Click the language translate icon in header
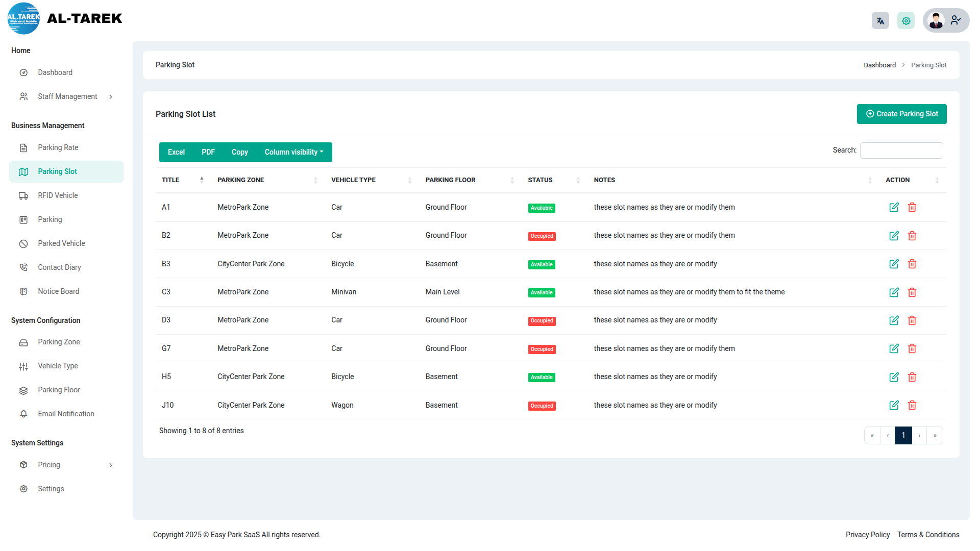 pos(880,21)
